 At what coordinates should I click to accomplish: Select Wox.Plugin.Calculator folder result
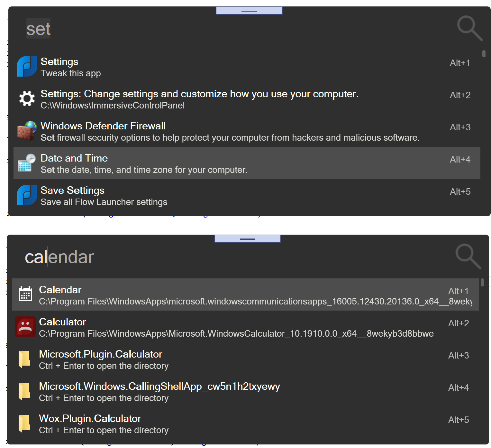coord(245,423)
